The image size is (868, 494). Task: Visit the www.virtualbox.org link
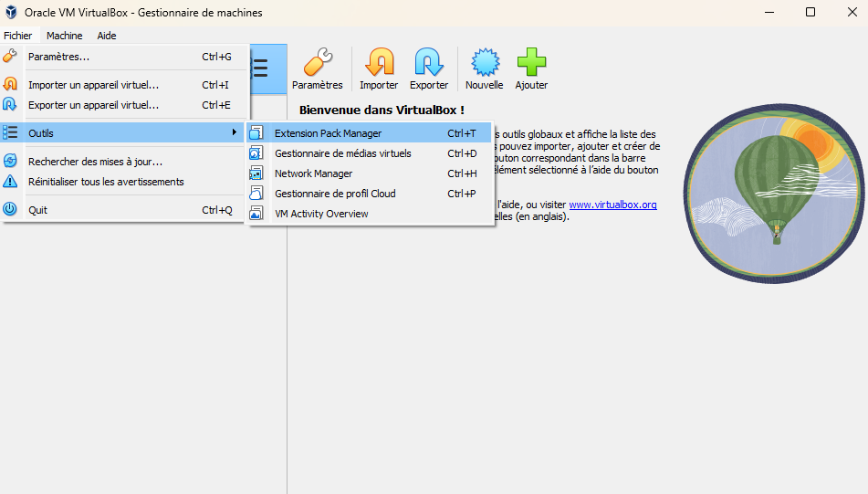612,205
